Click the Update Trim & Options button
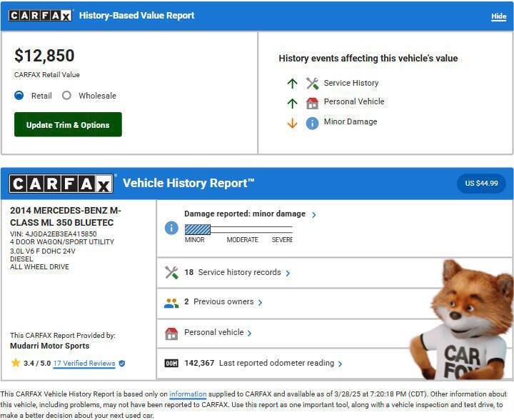The image size is (514, 420). [68, 124]
